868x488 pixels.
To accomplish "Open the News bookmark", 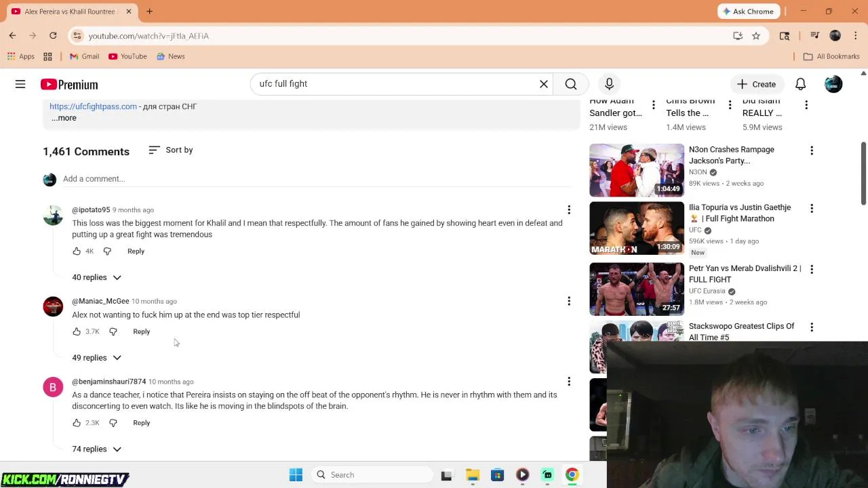I will click(x=170, y=56).
